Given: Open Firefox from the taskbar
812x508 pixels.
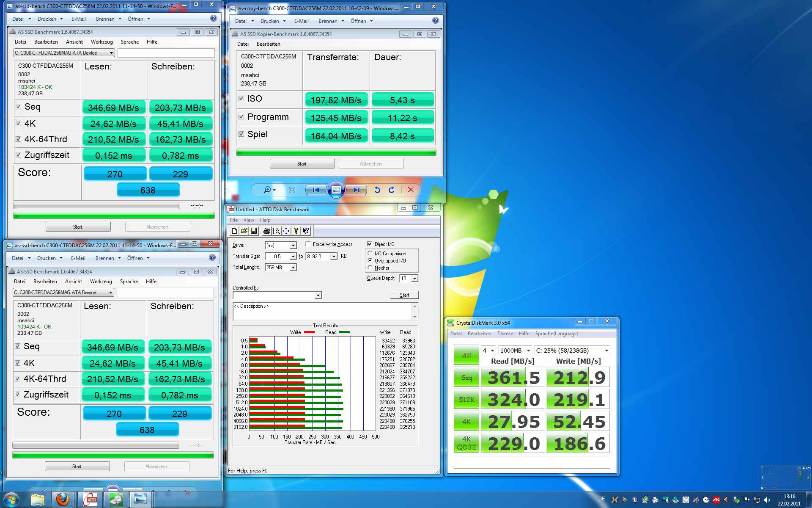Looking at the screenshot, I should [63, 500].
